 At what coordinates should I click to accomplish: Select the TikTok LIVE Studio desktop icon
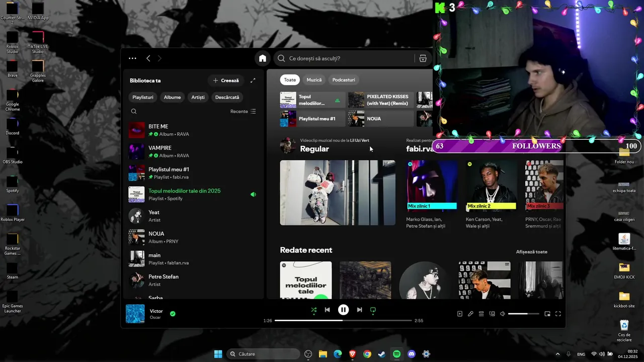38,42
